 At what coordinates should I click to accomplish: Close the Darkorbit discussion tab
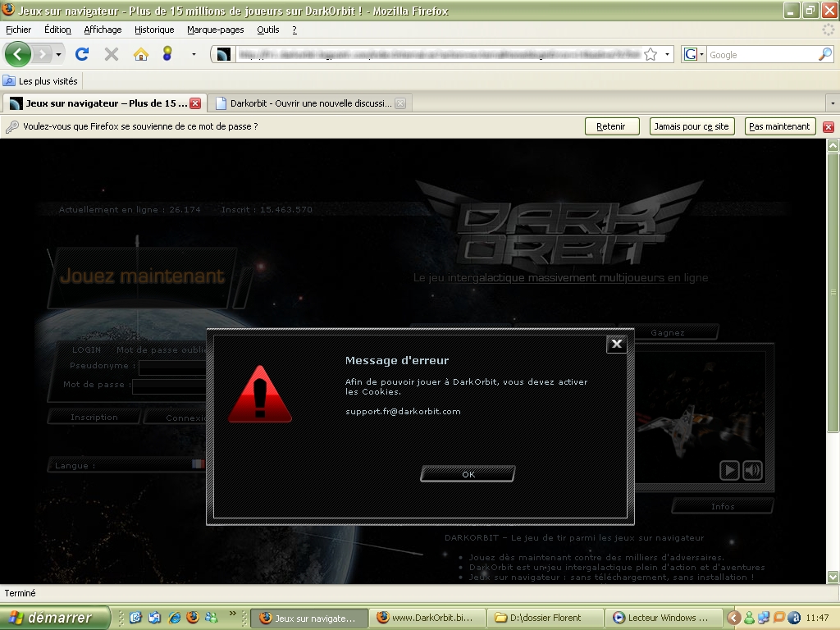[400, 103]
